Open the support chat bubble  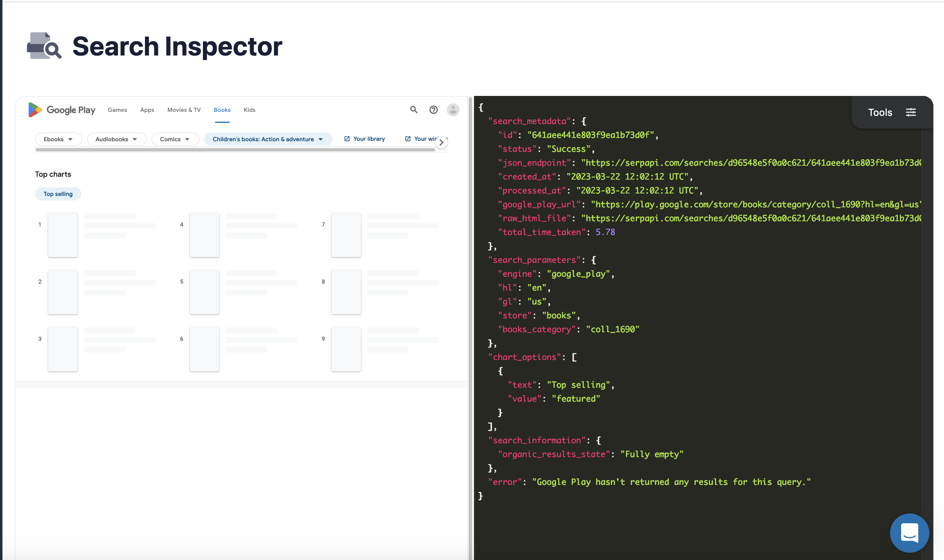(x=909, y=533)
